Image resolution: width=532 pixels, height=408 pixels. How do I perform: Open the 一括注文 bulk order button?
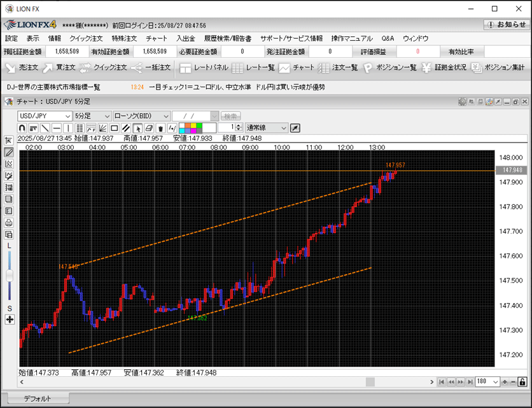[151, 67]
